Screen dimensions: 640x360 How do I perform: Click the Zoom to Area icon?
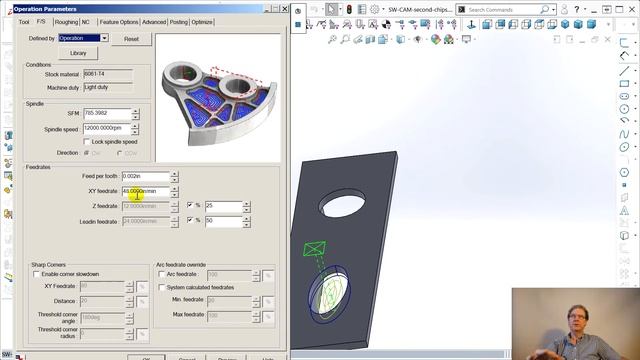(345, 39)
